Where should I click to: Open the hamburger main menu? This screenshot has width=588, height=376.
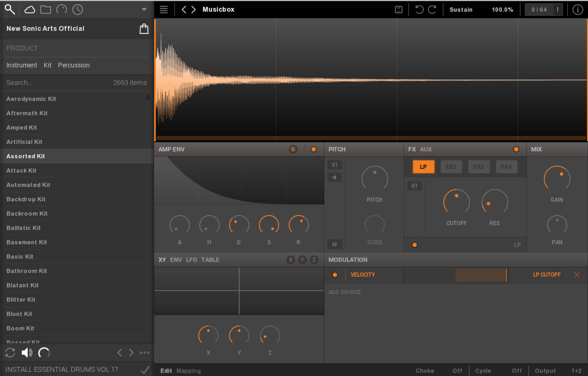(x=163, y=10)
